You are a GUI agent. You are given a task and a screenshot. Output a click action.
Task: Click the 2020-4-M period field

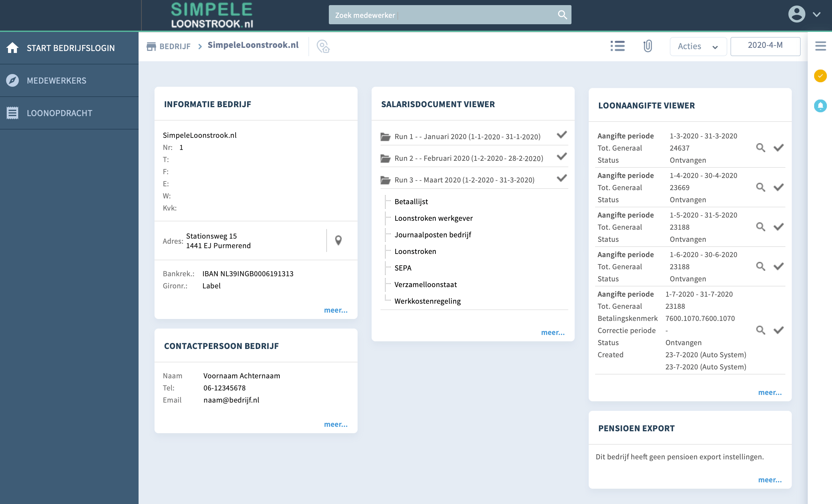[x=765, y=46]
